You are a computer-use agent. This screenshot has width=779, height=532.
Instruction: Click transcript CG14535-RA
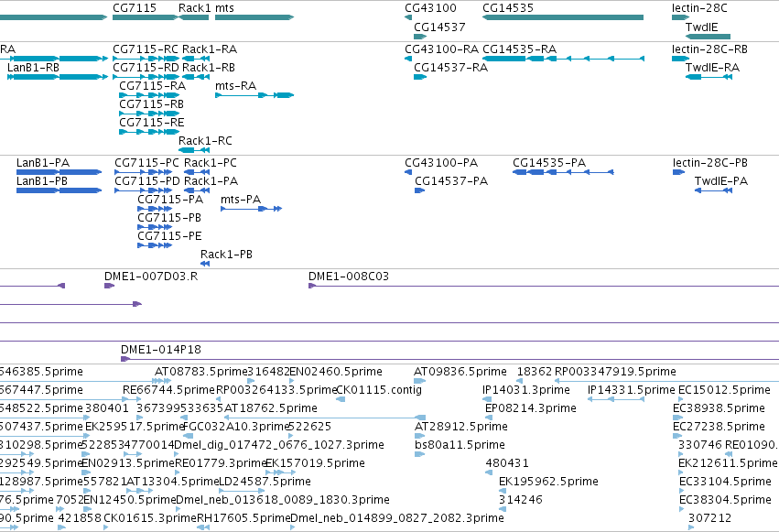coord(520,49)
